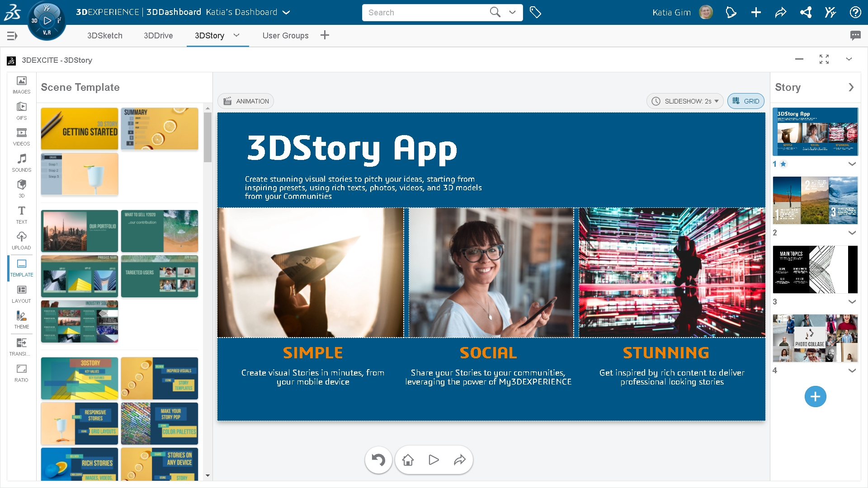Collapse the Story panel chevron
Image resolution: width=868 pixels, height=488 pixels.
pyautogui.click(x=851, y=87)
